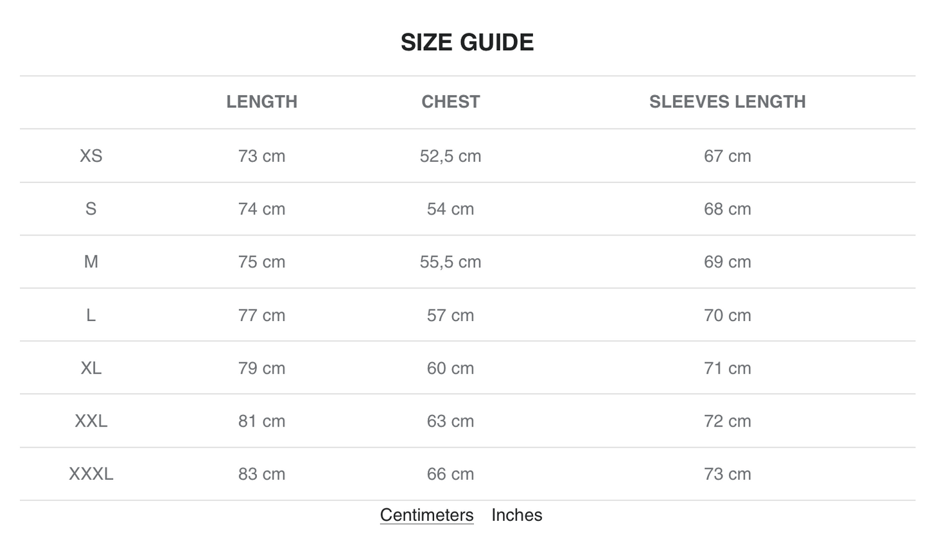This screenshot has width=928, height=560.
Task: Click the CHEST column header
Action: pos(450,101)
